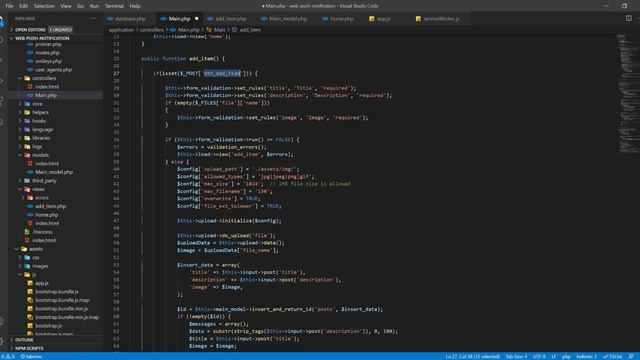Change the Tab Size: 4 setting
This screenshot has width=640, height=360.
pos(516,357)
